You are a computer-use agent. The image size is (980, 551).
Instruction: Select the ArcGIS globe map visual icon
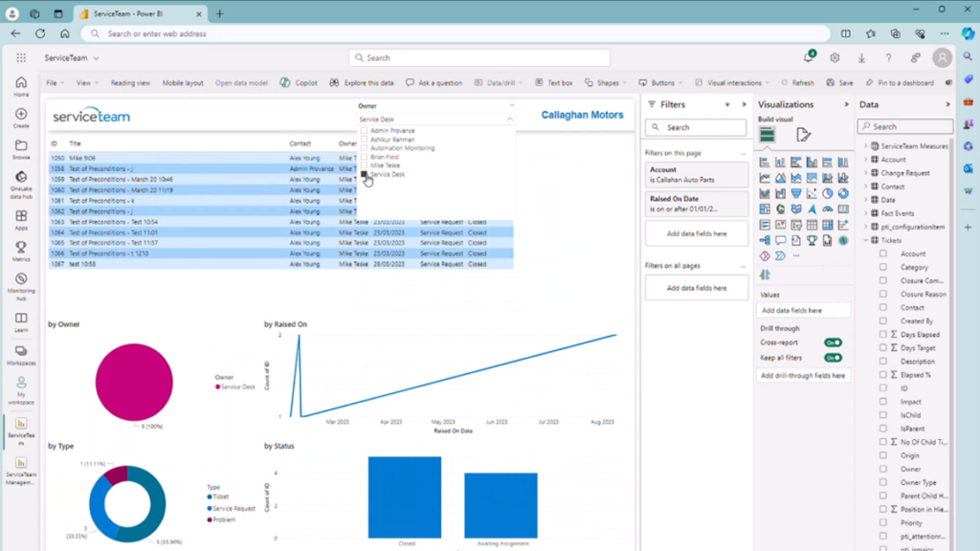[x=843, y=240]
